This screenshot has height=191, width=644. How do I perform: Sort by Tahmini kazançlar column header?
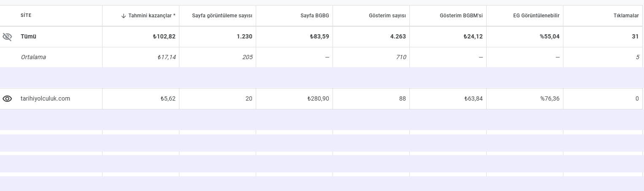152,16
